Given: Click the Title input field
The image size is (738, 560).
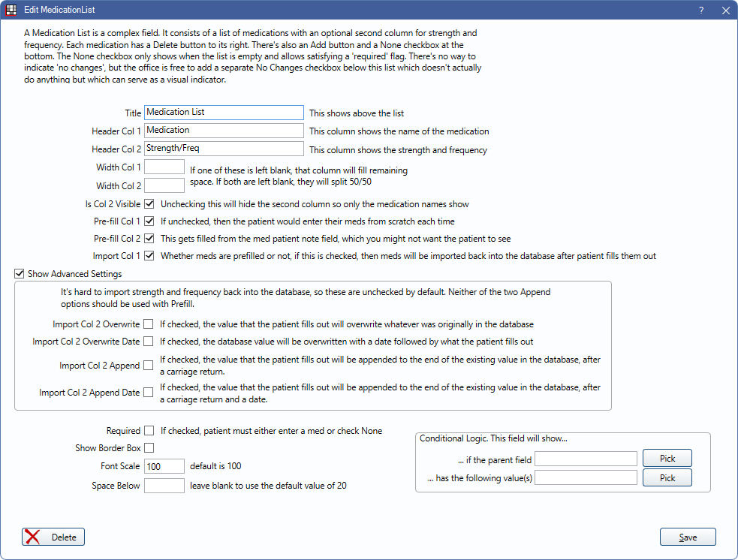Looking at the screenshot, I should click(224, 113).
